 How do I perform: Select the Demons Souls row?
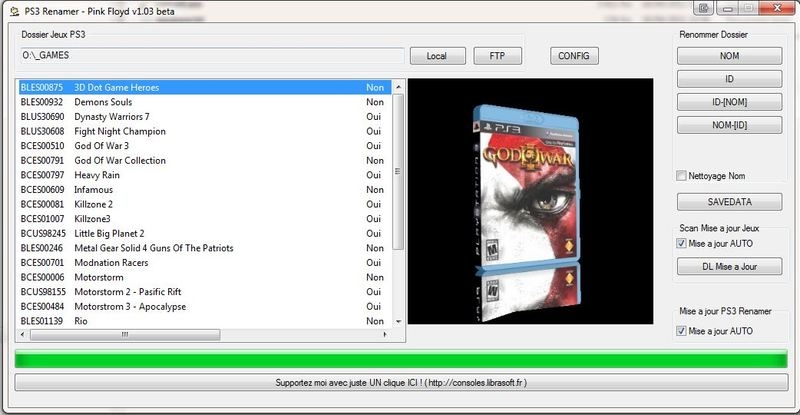pos(205,102)
